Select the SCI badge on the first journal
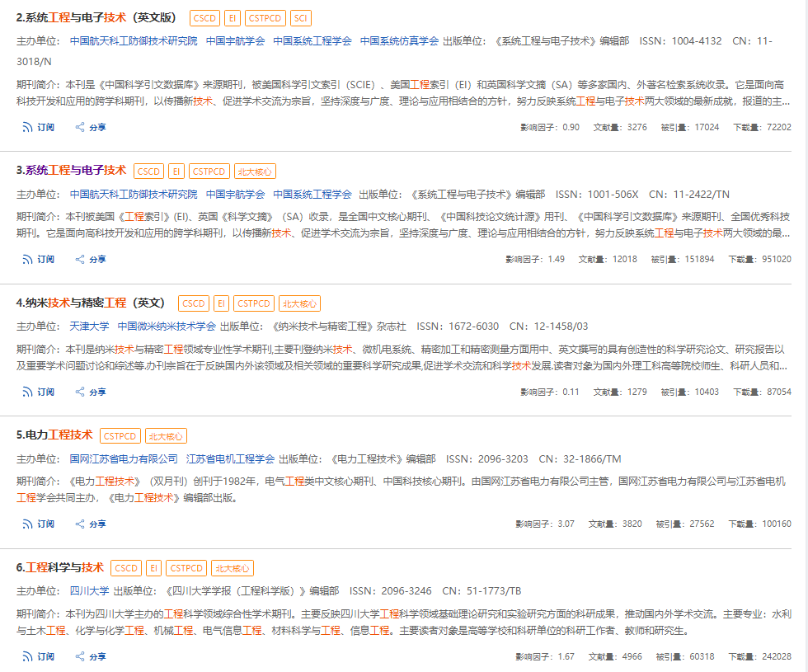Image resolution: width=808 pixels, height=672 pixels. click(x=300, y=16)
